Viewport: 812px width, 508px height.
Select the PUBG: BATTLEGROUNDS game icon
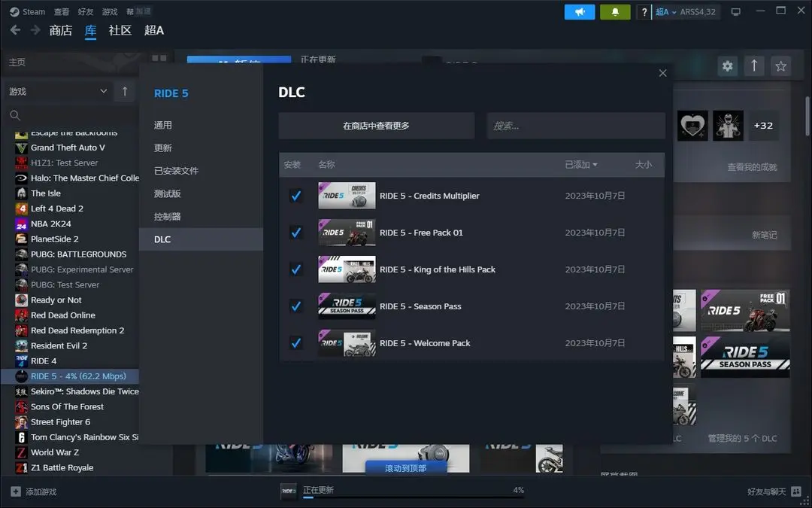[x=21, y=254]
